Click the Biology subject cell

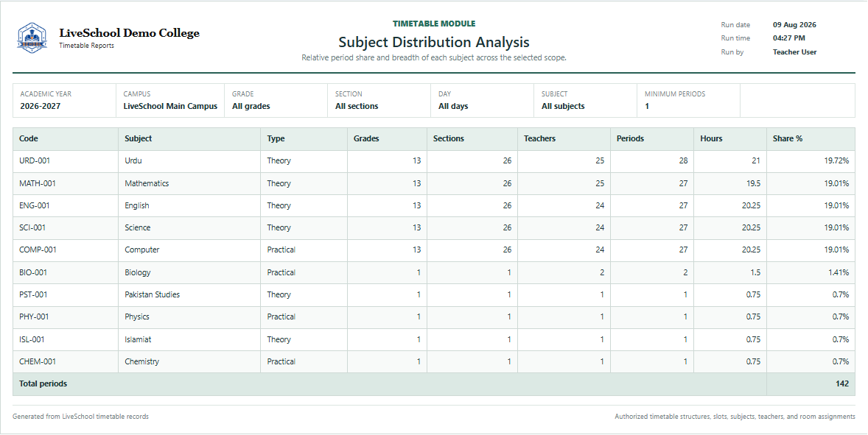coord(189,272)
